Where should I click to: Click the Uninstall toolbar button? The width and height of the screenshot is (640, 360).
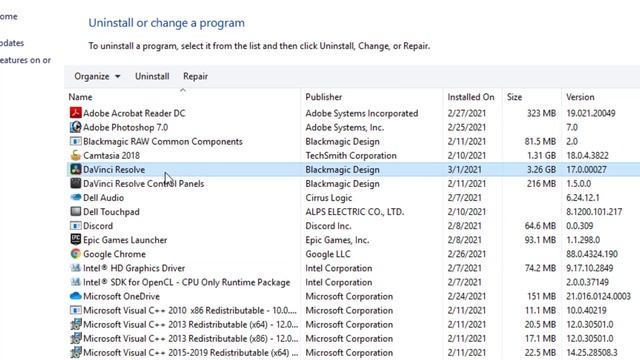click(x=152, y=76)
